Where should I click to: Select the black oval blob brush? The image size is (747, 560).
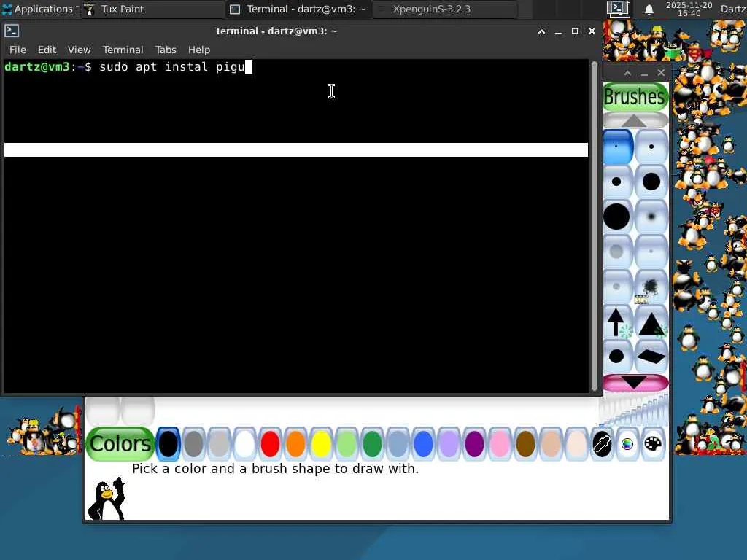617,356
